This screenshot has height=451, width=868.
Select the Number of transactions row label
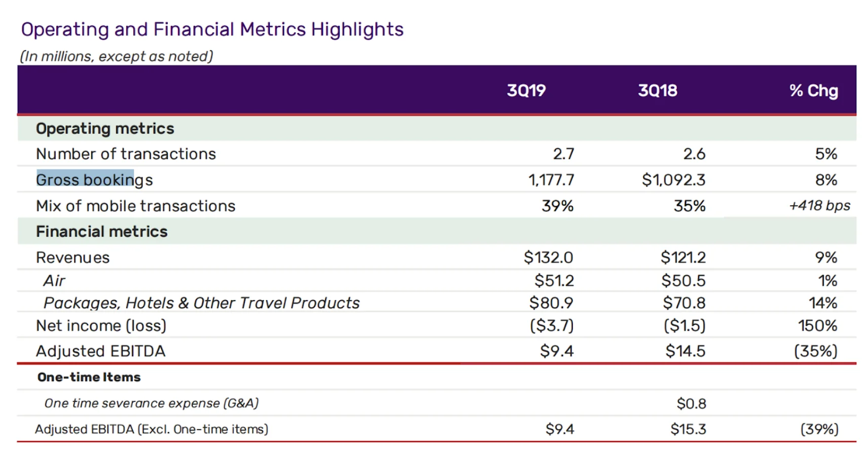point(126,154)
